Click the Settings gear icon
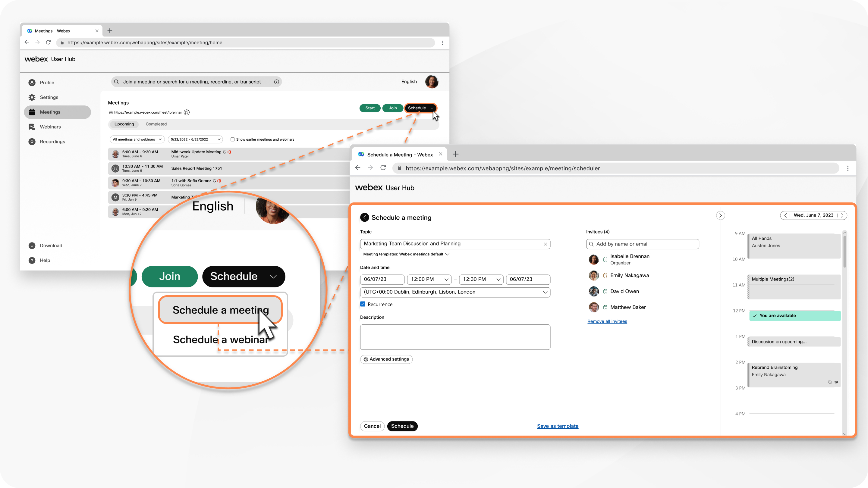Image resolution: width=868 pixels, height=488 pixels. coord(32,97)
